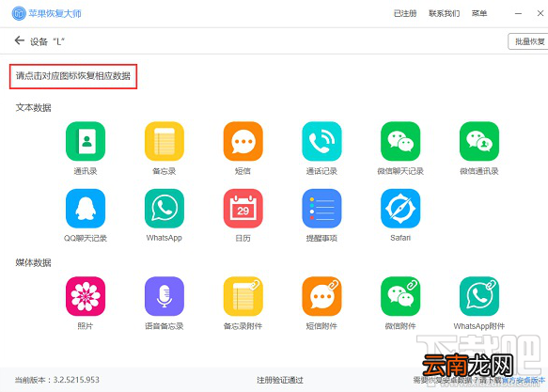The image size is (548, 392).
Task: Open the 通讯录 contacts recovery icon
Action: [86, 141]
